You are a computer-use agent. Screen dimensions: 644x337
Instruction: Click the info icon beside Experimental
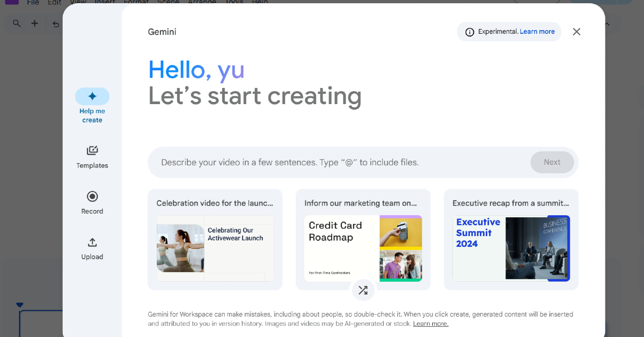coord(470,32)
